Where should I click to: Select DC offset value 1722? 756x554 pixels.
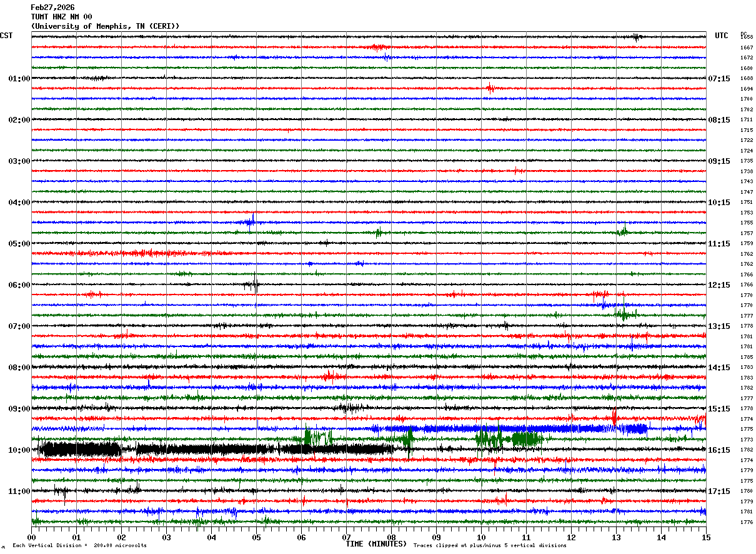pos(747,140)
